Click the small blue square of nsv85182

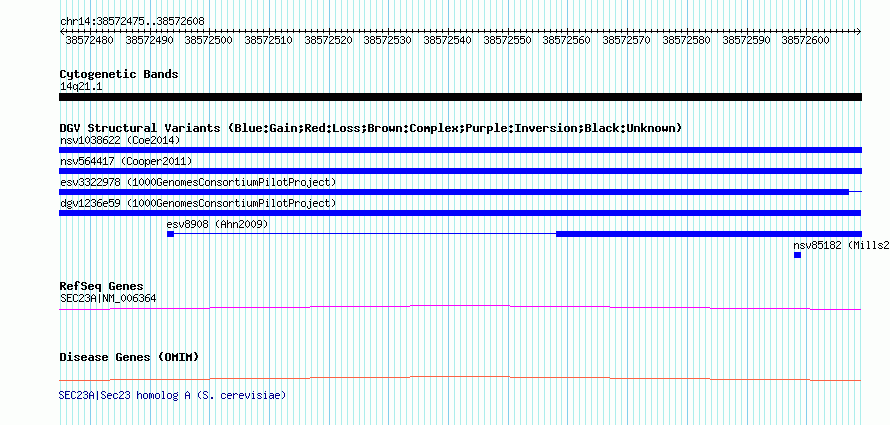(x=797, y=255)
